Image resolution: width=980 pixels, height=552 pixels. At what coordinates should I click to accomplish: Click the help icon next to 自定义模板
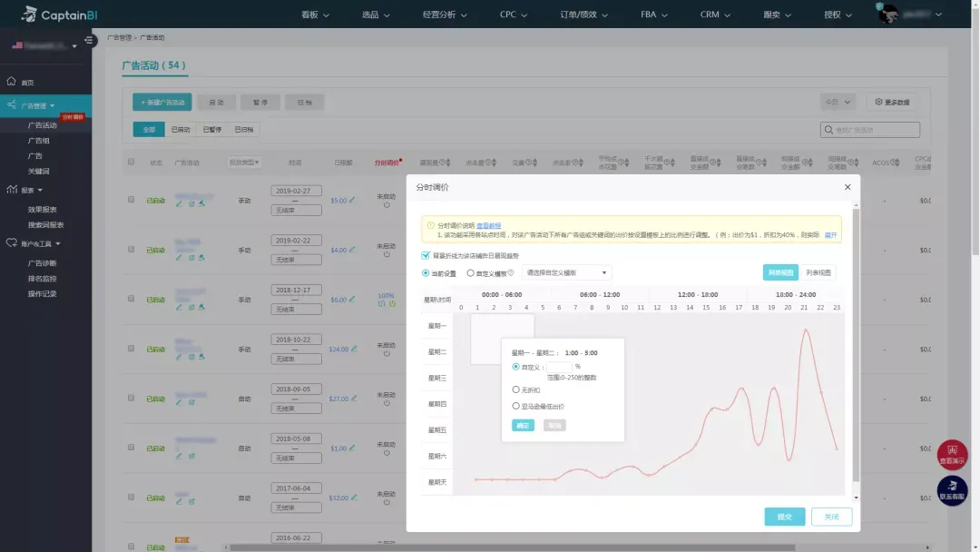(x=511, y=273)
